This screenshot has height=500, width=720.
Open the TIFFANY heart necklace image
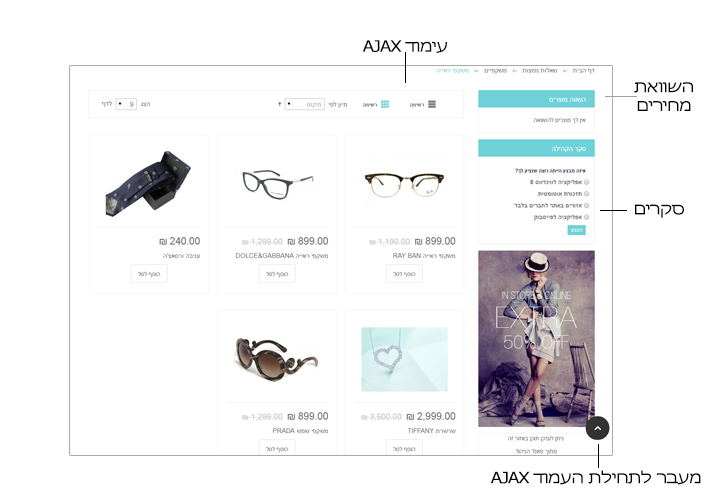[x=405, y=360]
